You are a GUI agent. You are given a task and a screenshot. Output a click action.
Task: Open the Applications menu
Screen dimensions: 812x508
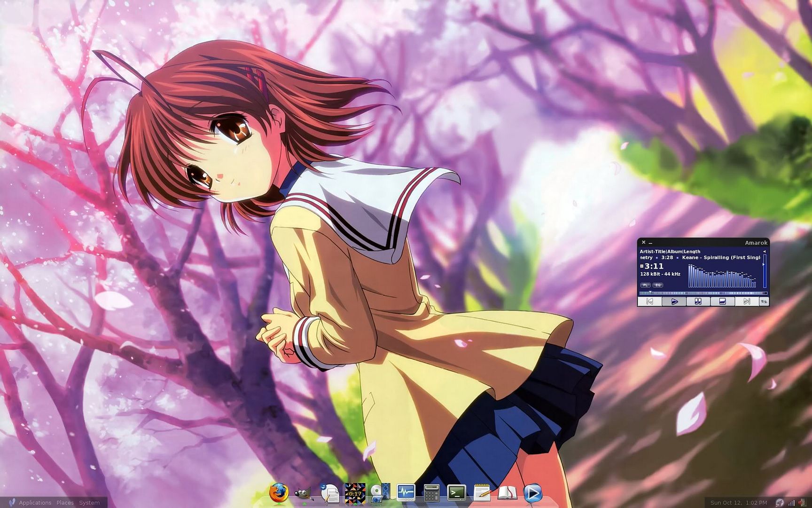click(35, 502)
